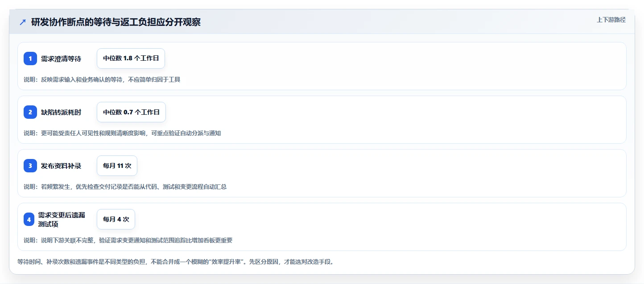Click the note starting 说明：说明下游关联不完整
This screenshot has height=284, width=644.
(x=128, y=240)
